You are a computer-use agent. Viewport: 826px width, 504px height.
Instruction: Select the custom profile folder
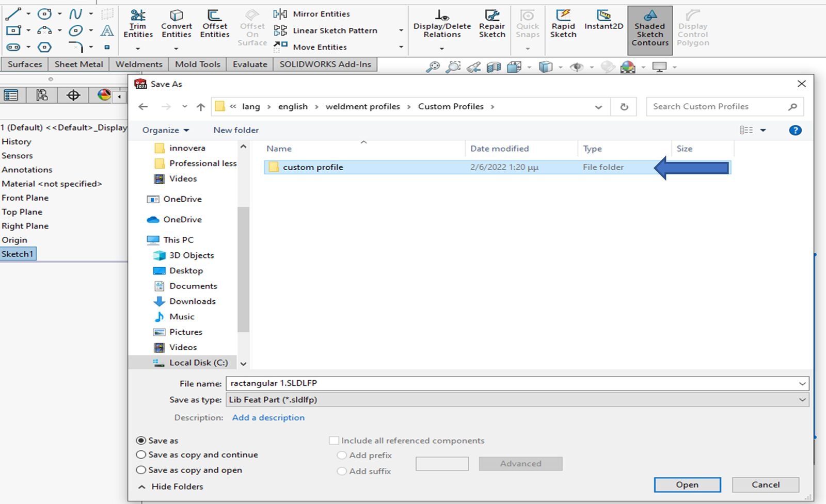(313, 167)
